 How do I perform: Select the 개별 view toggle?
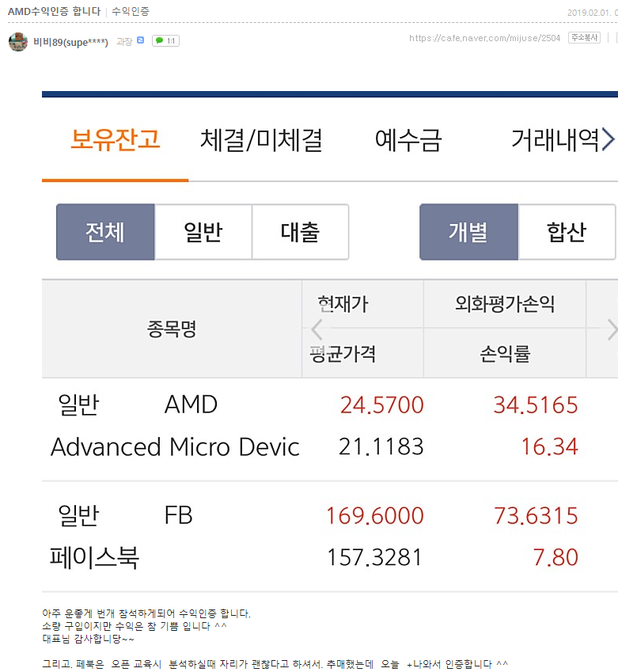tap(469, 232)
